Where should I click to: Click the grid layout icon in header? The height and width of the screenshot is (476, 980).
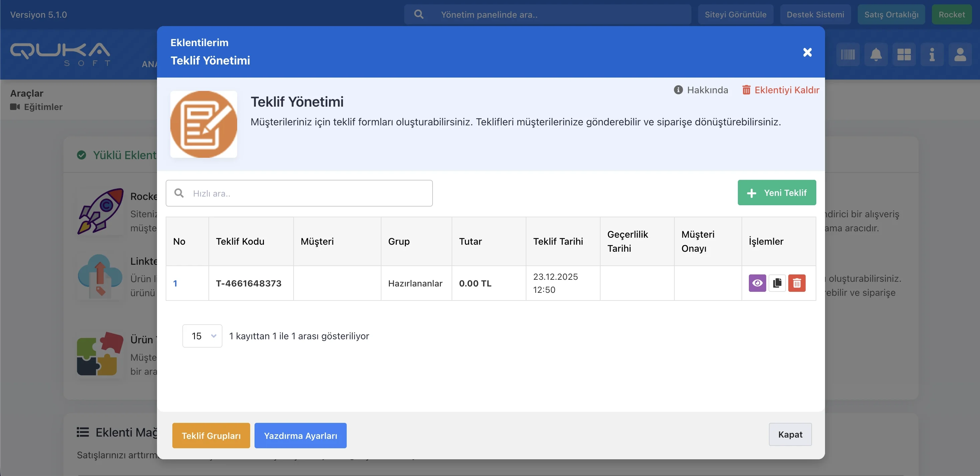904,54
